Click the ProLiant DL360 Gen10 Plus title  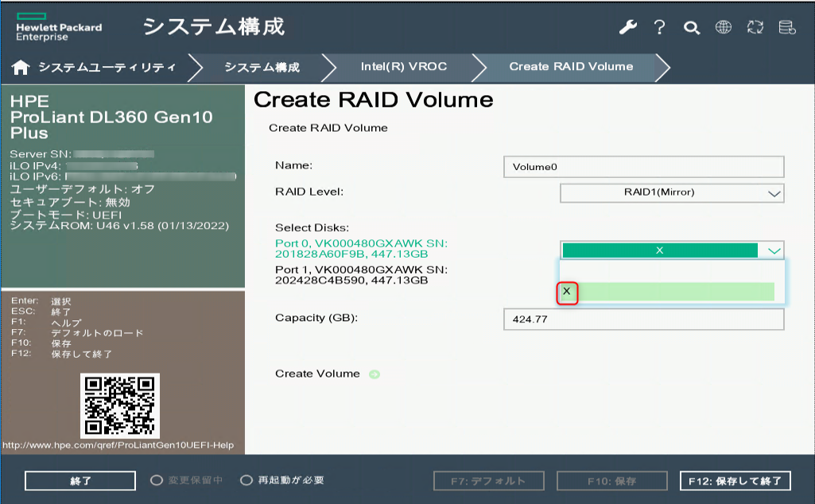111,126
